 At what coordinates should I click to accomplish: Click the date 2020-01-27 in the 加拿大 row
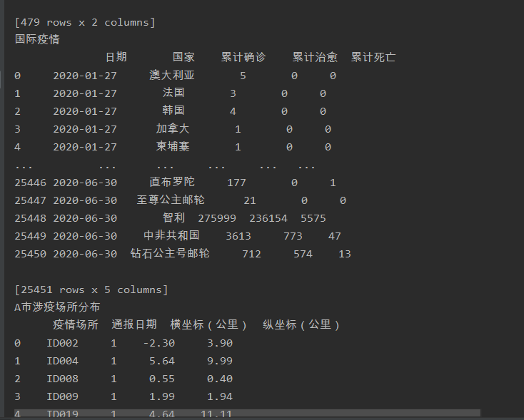(x=85, y=129)
